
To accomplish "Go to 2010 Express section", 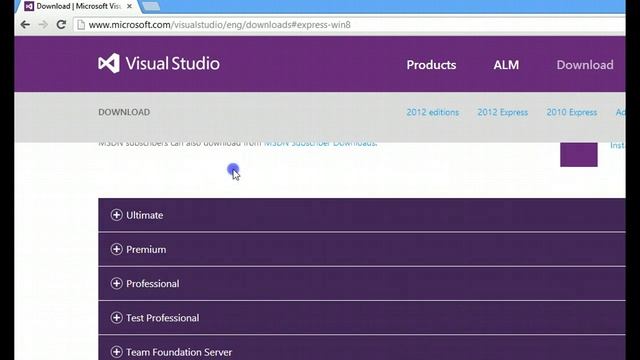I will [571, 112].
